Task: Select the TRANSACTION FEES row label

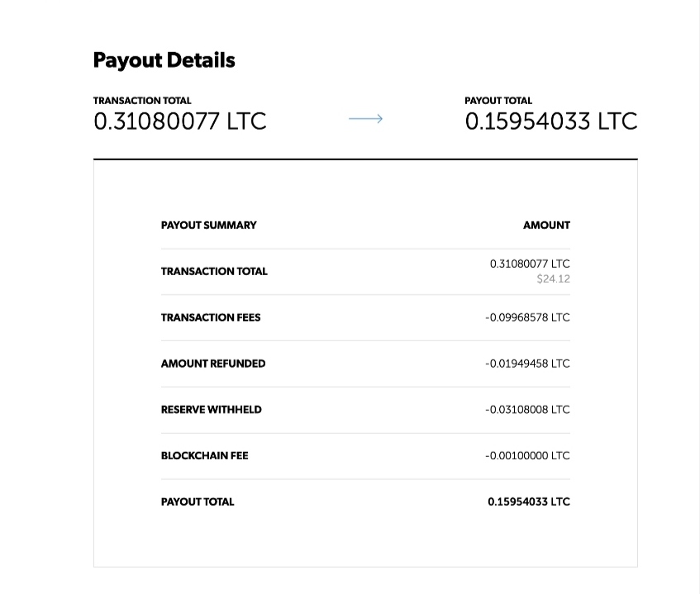Action: [211, 317]
